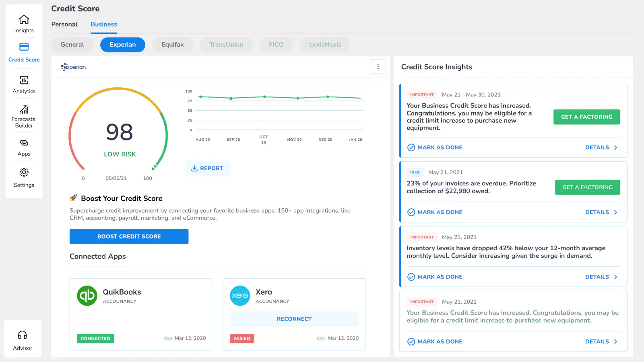Click the link icon beside Xero date
This screenshot has height=362, width=644.
click(321, 338)
